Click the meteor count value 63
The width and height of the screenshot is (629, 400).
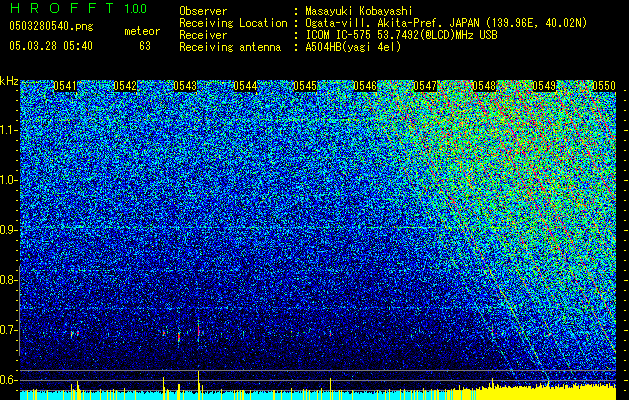tap(144, 46)
